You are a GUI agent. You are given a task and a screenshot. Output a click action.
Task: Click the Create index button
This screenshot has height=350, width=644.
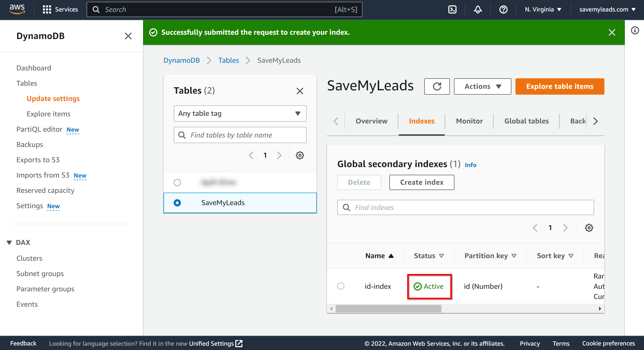coord(421,182)
